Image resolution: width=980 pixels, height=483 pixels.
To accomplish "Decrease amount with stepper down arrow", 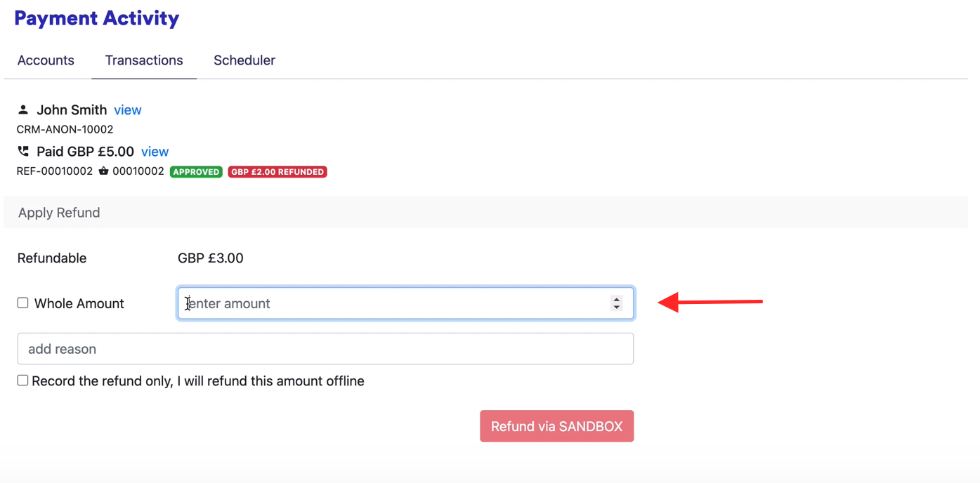I will (617, 307).
